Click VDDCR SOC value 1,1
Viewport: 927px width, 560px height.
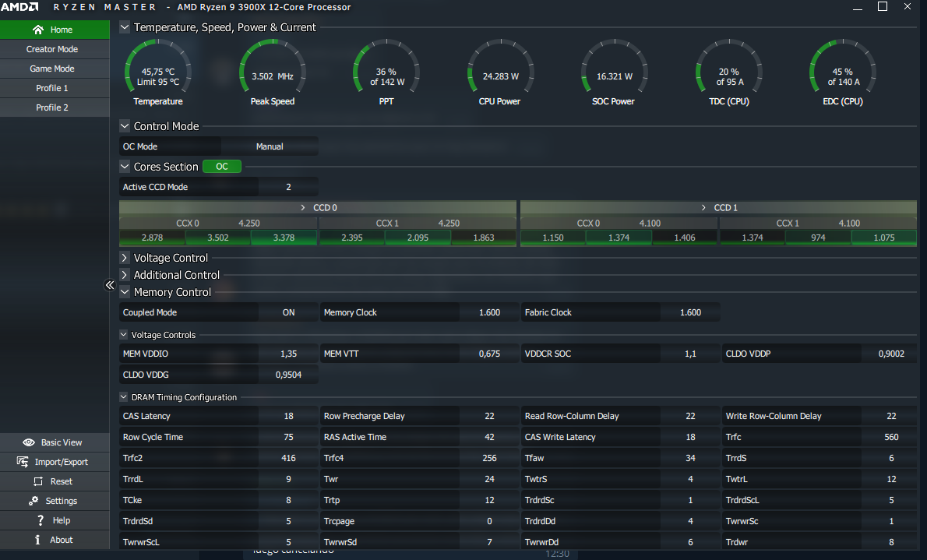pyautogui.click(x=690, y=354)
